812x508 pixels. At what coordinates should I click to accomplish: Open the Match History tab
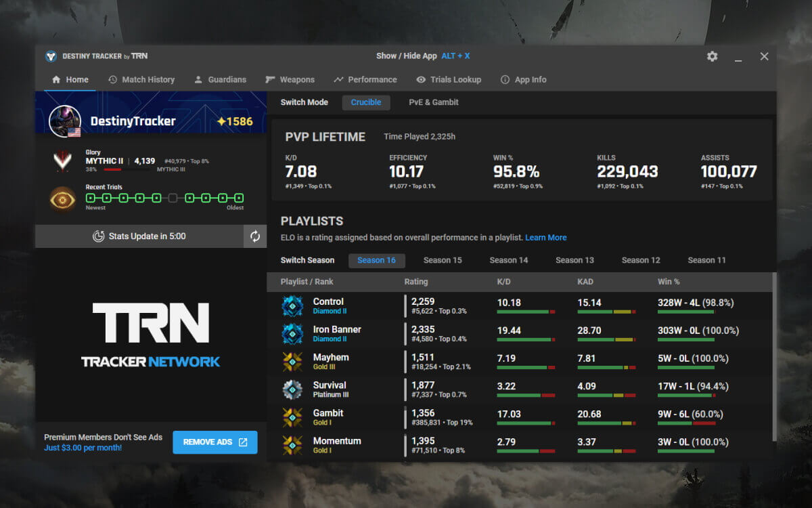141,79
